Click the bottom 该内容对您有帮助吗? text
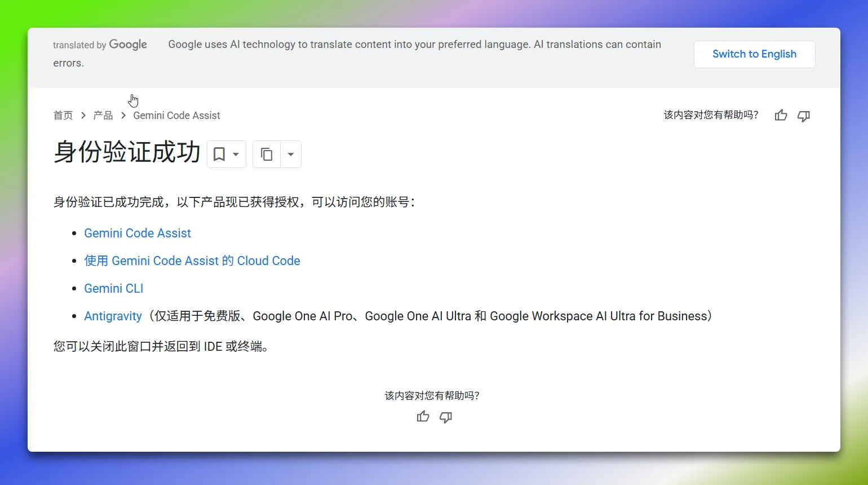Viewport: 868px width, 485px height. (x=432, y=396)
